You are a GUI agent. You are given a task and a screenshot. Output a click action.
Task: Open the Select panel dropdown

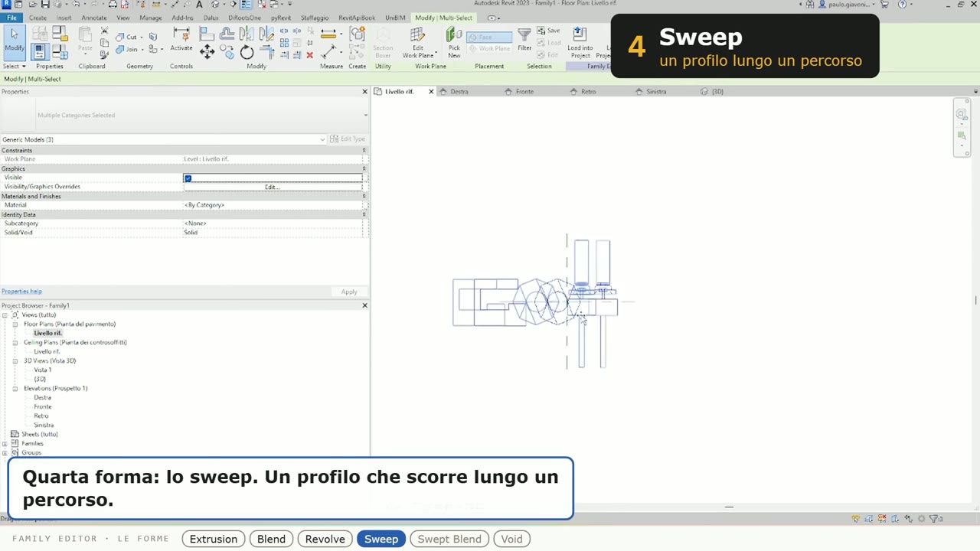(x=14, y=66)
